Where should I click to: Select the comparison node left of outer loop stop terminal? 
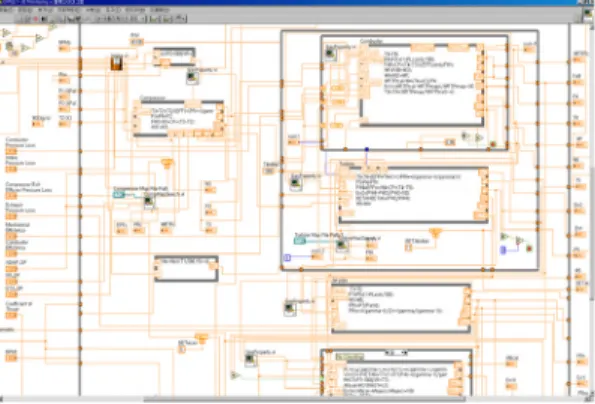click(519, 241)
